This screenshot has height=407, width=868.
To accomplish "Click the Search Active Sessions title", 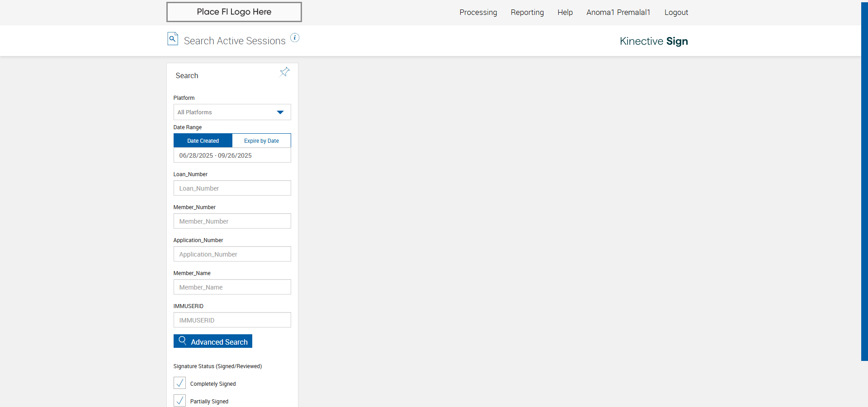I will tap(235, 41).
